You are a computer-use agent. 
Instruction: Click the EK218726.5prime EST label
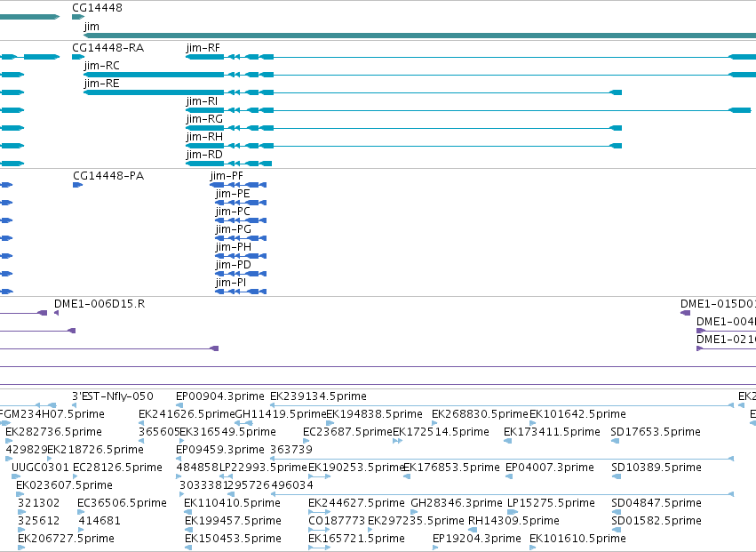(x=95, y=450)
